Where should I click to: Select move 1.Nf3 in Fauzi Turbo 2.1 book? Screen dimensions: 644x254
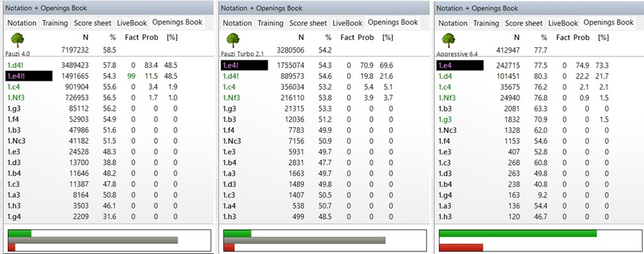click(x=232, y=98)
